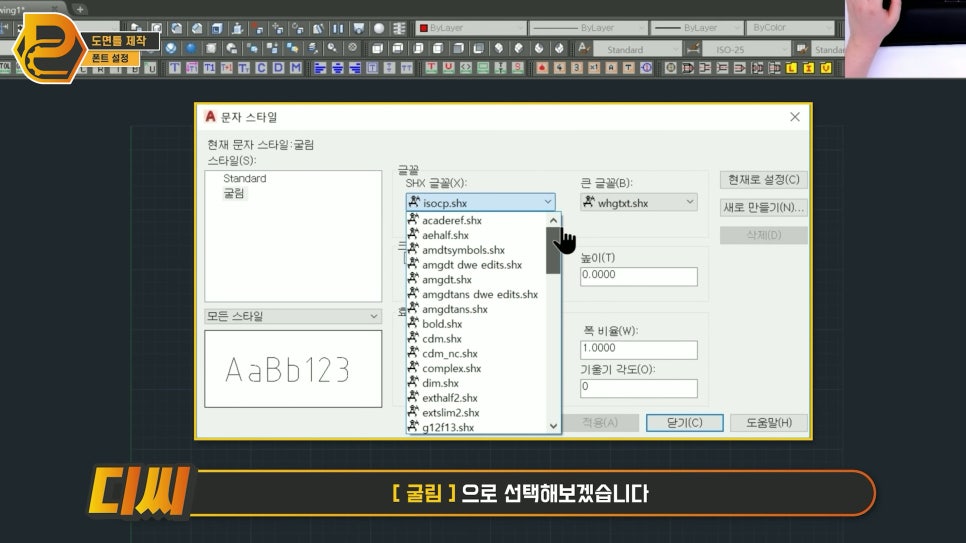This screenshot has width=966, height=543.
Task: Choose cdm_nc.shx font
Action: [x=476, y=353]
